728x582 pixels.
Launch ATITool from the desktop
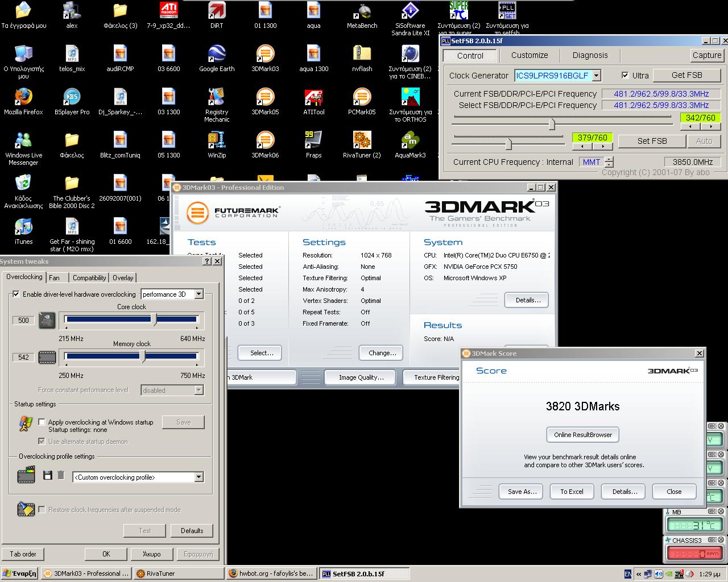click(x=313, y=101)
